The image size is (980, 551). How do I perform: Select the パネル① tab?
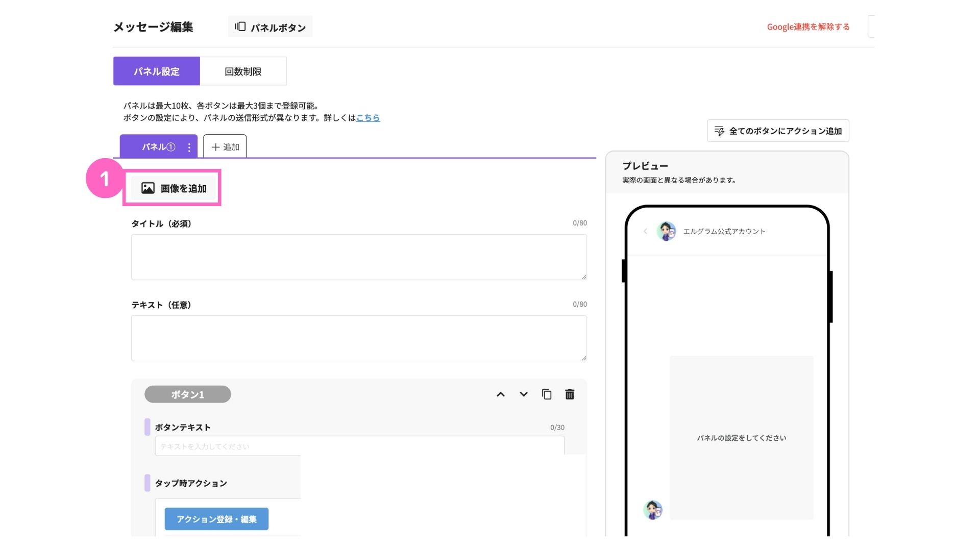click(158, 147)
